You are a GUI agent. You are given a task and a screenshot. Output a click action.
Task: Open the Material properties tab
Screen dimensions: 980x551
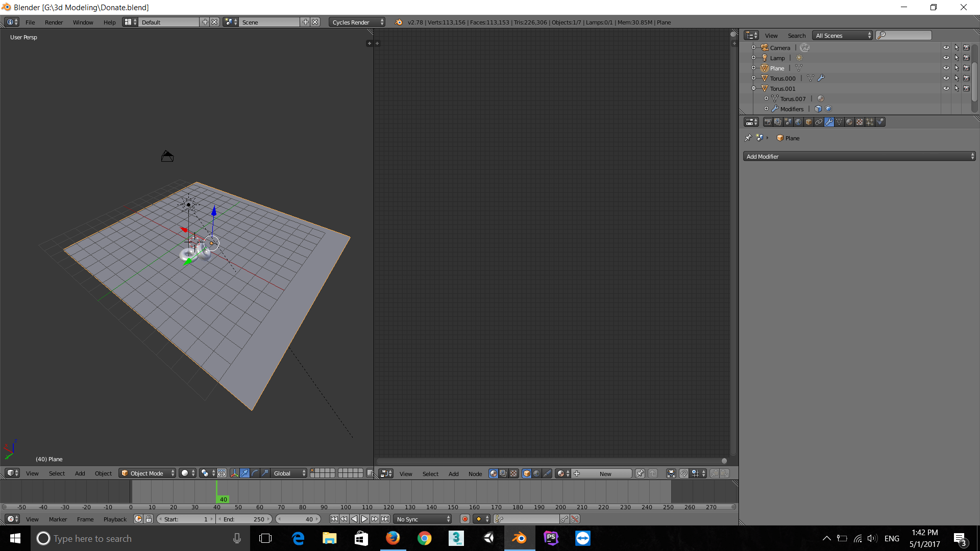(849, 122)
